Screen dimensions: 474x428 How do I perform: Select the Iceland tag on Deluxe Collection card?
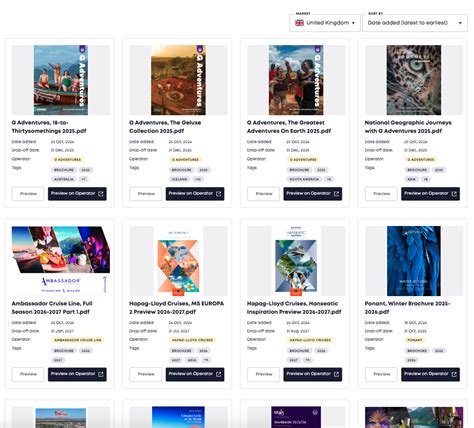(x=180, y=179)
